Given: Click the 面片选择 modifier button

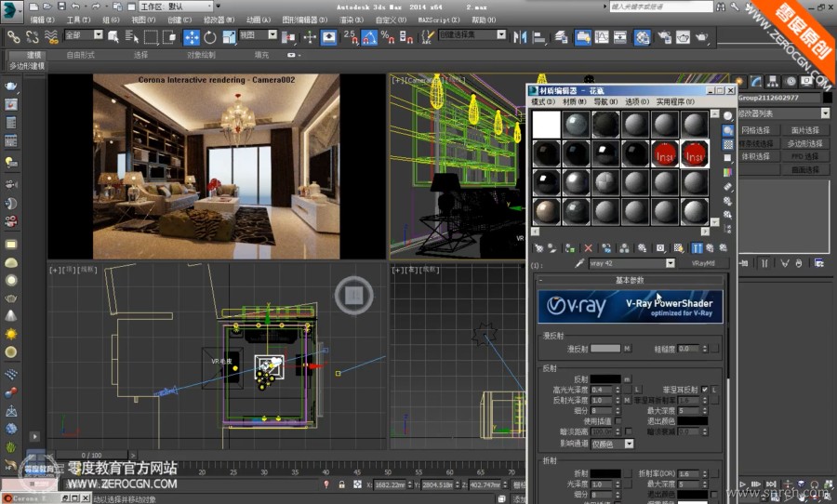Looking at the screenshot, I should (x=805, y=130).
